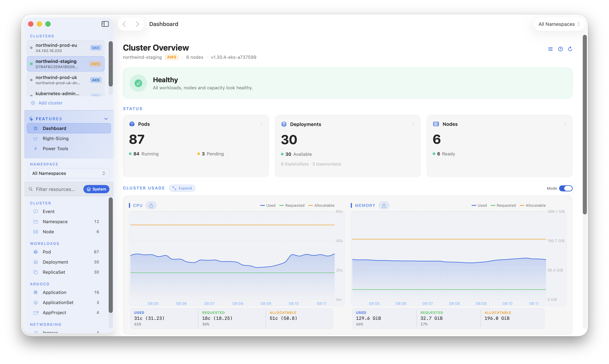Click the '31c (31.23)' CPU used value

pyautogui.click(x=149, y=318)
